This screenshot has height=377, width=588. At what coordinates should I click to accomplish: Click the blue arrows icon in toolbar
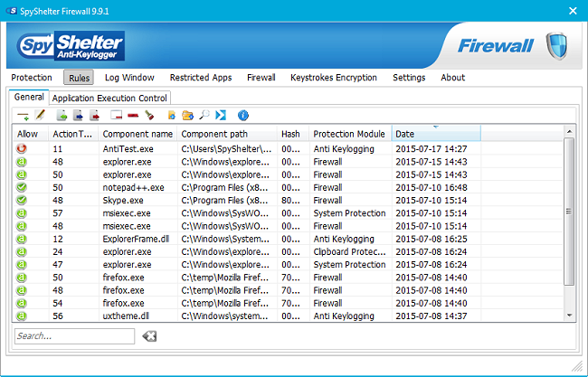click(x=221, y=115)
